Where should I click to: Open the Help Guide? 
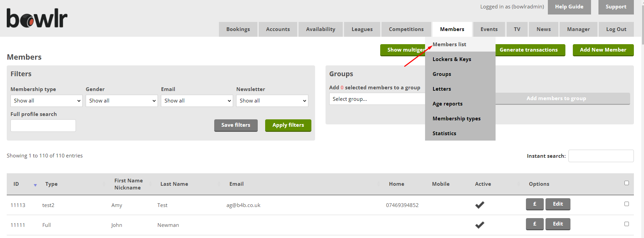pos(569,7)
